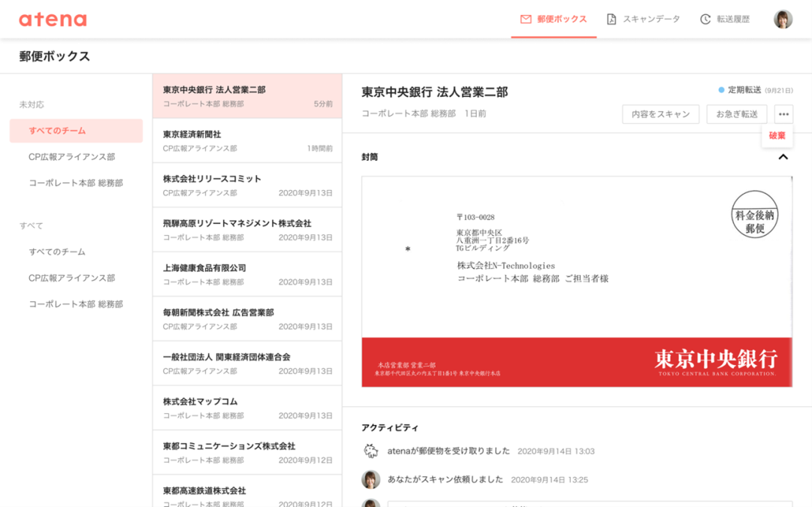812x507 pixels.
Task: Click the scan document icon for スキャンデータ
Action: point(611,20)
